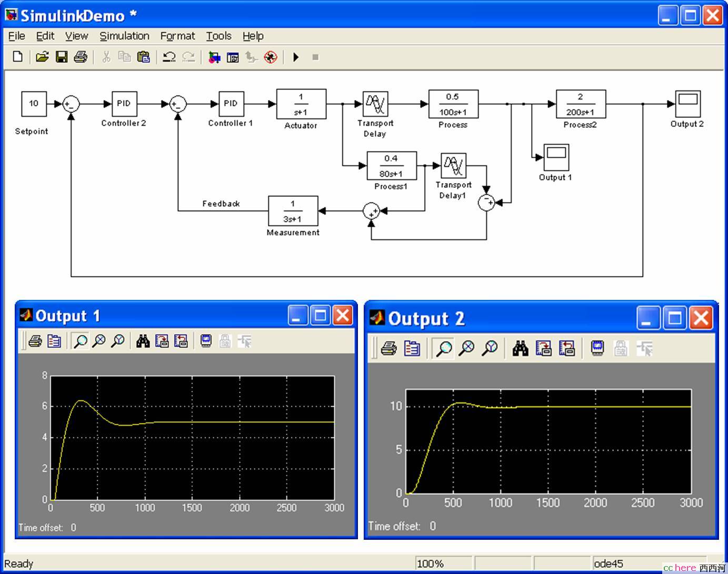Screen dimensions: 728x574
Task: Print the model from the main toolbar
Action: [x=81, y=57]
